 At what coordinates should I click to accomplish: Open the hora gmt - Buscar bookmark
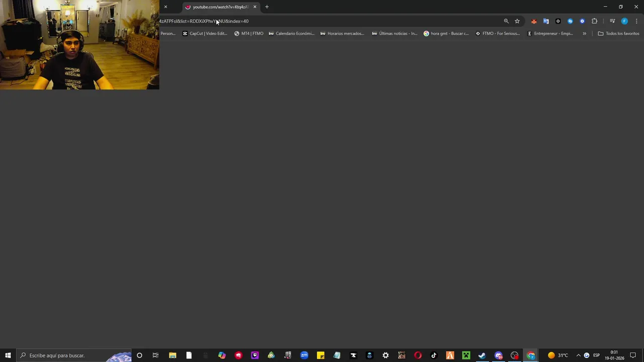[x=446, y=34]
